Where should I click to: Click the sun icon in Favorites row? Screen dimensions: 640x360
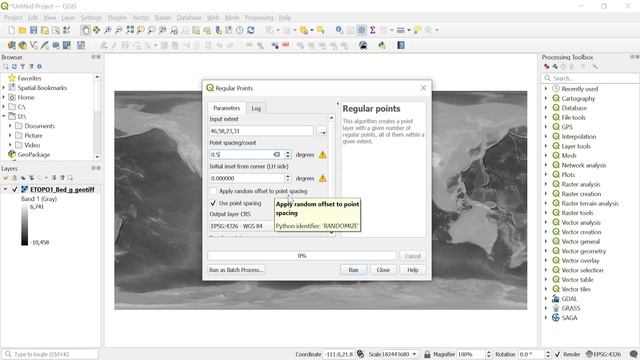pos(12,78)
